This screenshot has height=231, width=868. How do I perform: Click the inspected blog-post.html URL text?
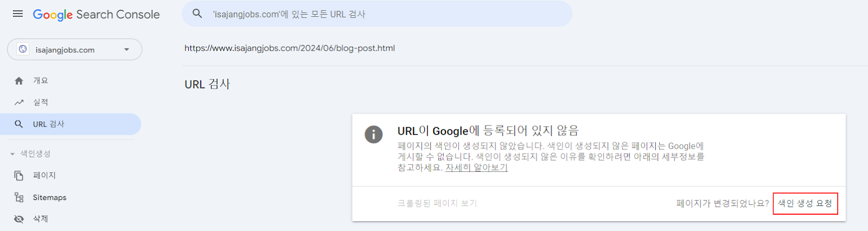tap(290, 48)
